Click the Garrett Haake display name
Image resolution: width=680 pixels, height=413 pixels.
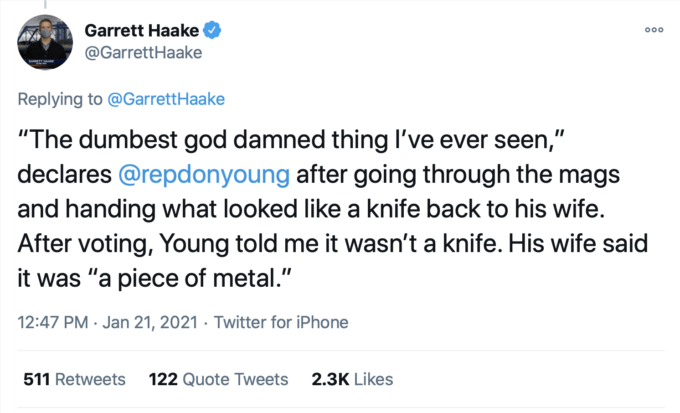click(x=150, y=32)
